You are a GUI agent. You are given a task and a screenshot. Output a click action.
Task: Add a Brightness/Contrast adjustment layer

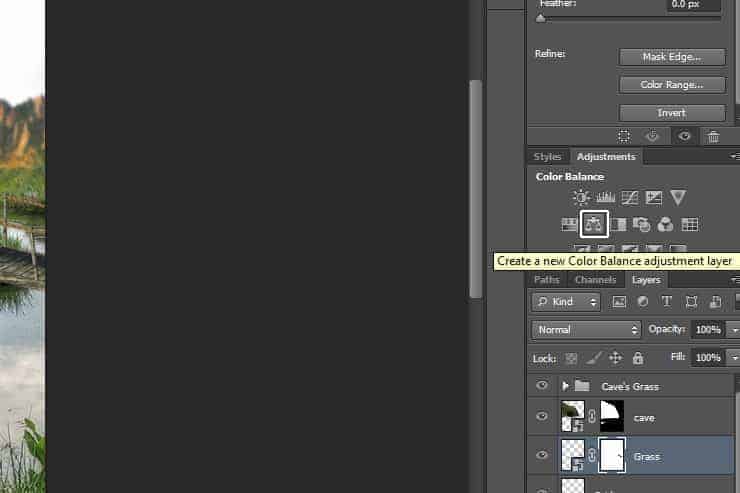(581, 198)
